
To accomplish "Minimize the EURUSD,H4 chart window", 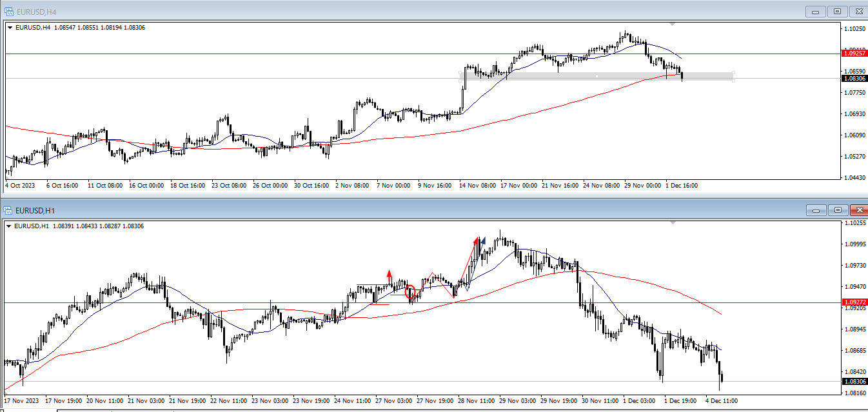I will [816, 11].
